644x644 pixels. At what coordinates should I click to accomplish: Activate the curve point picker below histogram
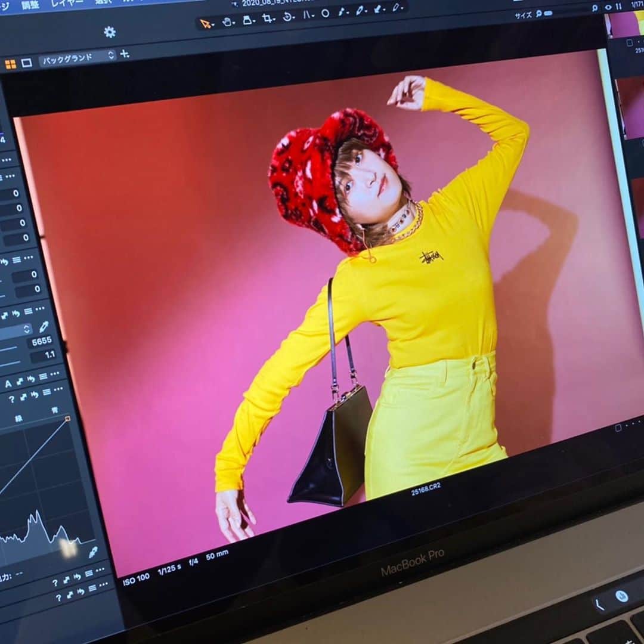coord(93,552)
